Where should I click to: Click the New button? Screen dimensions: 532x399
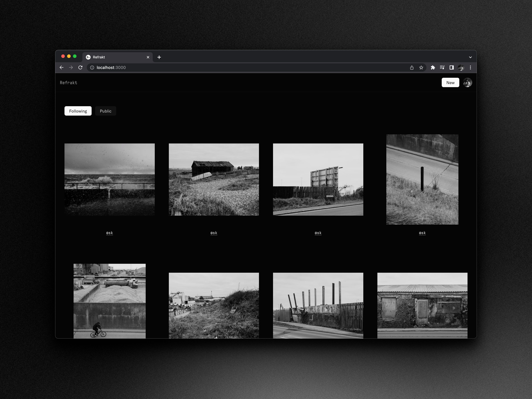point(450,83)
